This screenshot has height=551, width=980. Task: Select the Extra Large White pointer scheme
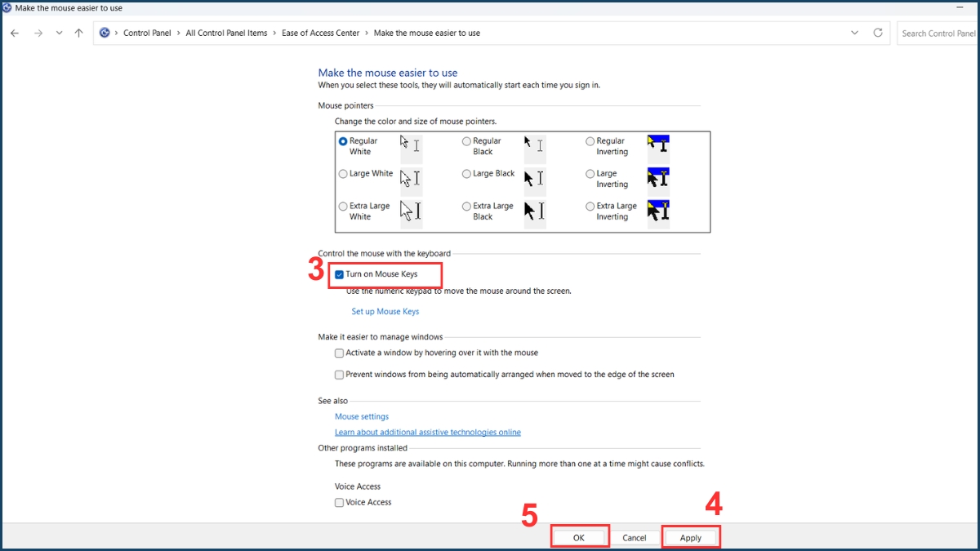(x=343, y=206)
